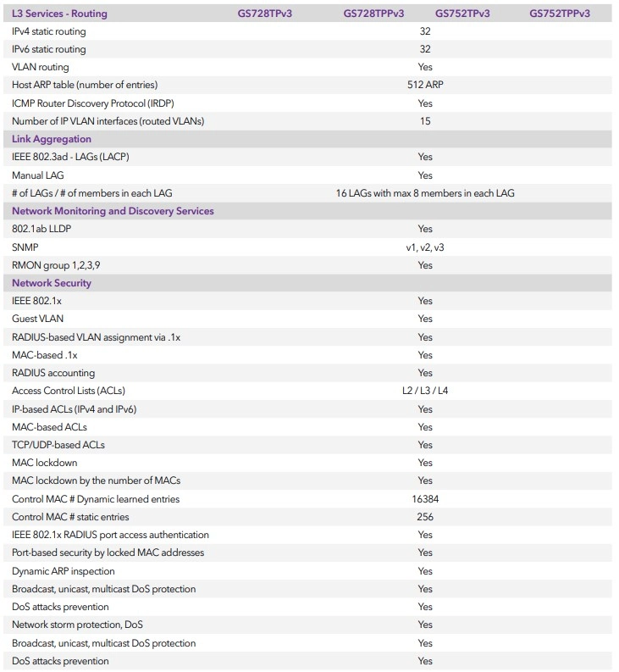Click the Control MAC # static entries label
This screenshot has width=619, height=672.
[x=70, y=517]
